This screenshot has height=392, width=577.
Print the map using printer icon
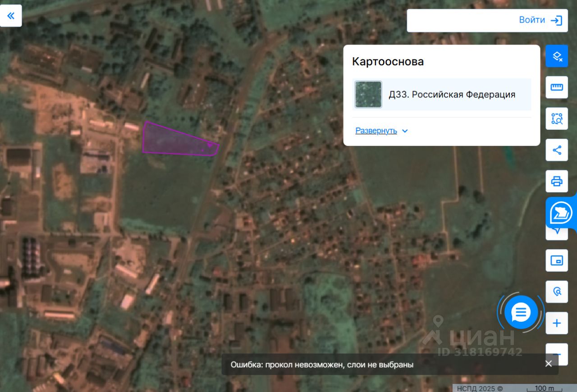pyautogui.click(x=557, y=181)
